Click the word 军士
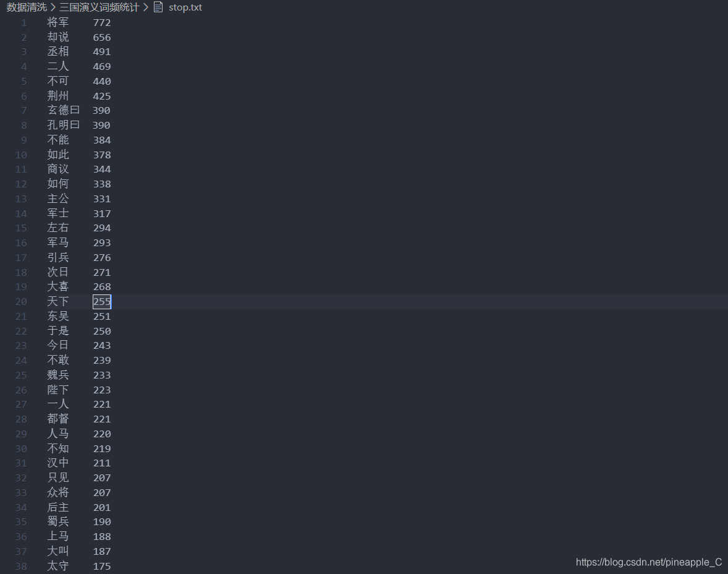 (58, 213)
